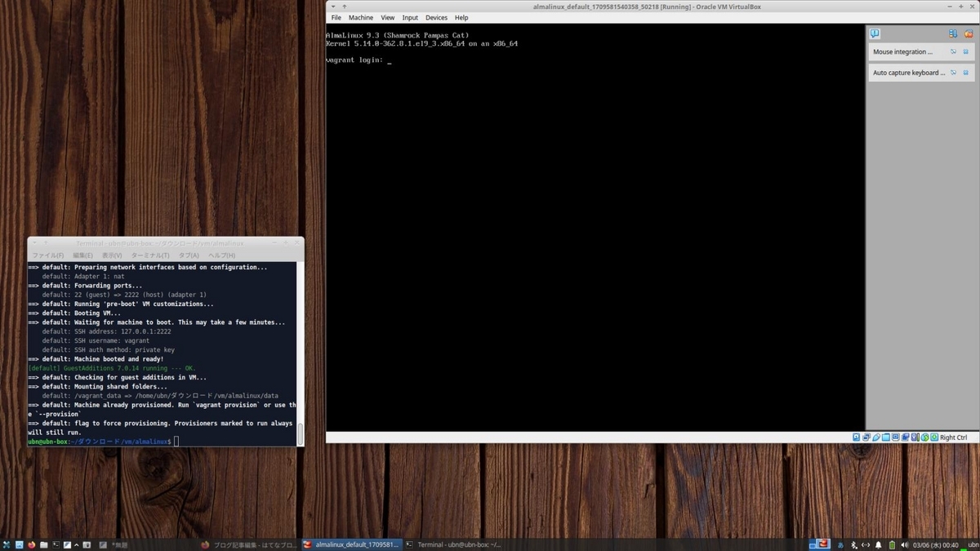Click the network adapter indicator in VirtualBox status bar
The width and height of the screenshot is (980, 551).
coord(866,438)
